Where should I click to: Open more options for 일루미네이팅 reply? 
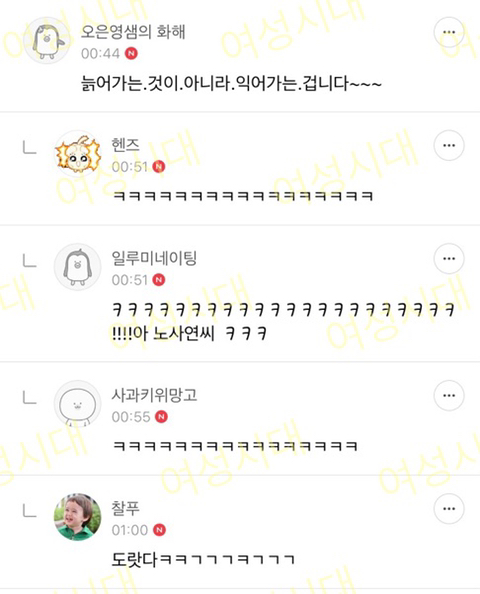[x=449, y=258]
